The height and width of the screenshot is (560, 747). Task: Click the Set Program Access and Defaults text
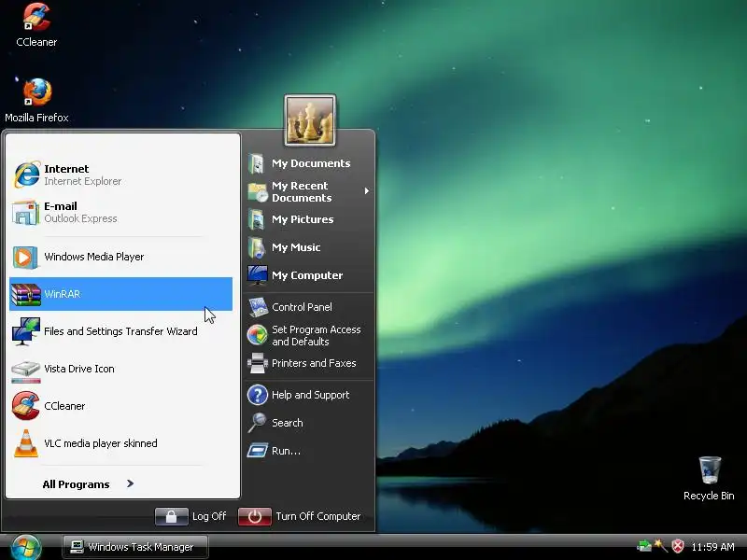[x=317, y=335]
